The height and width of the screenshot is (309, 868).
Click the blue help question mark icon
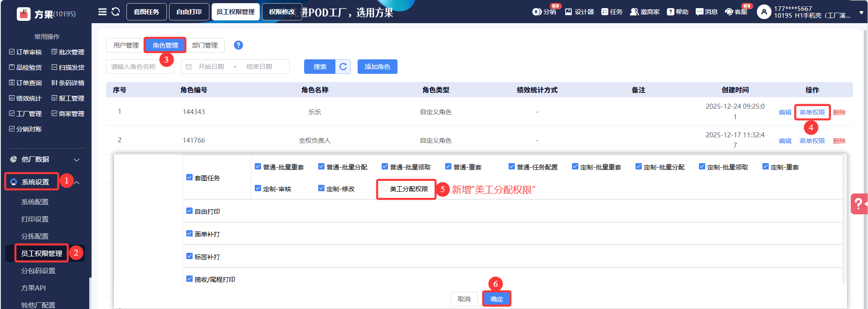pos(238,45)
